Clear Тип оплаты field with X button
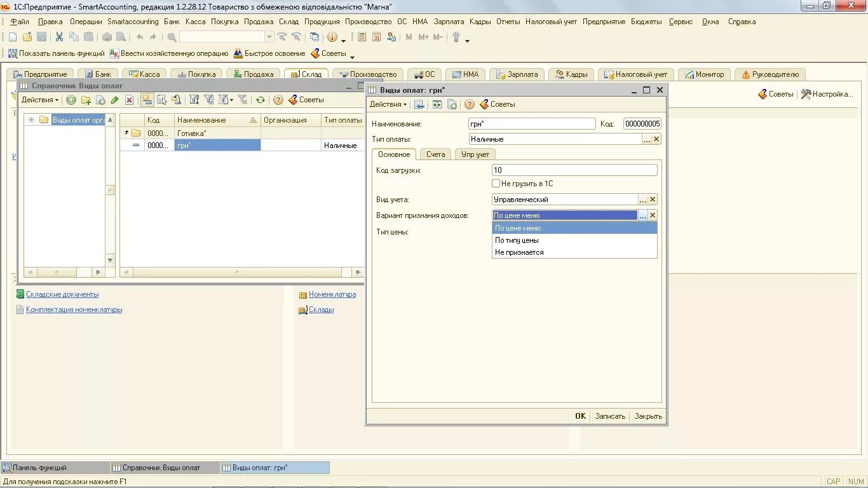The image size is (868, 488). coord(657,139)
